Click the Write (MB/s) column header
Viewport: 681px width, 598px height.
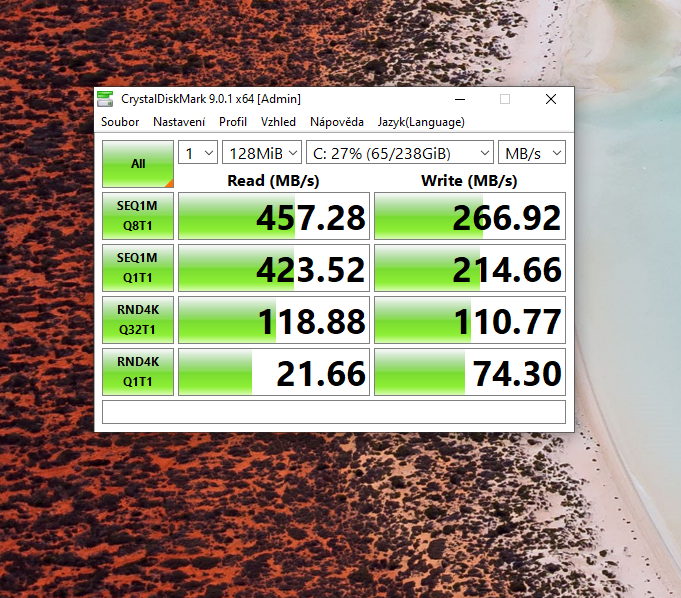click(469, 180)
